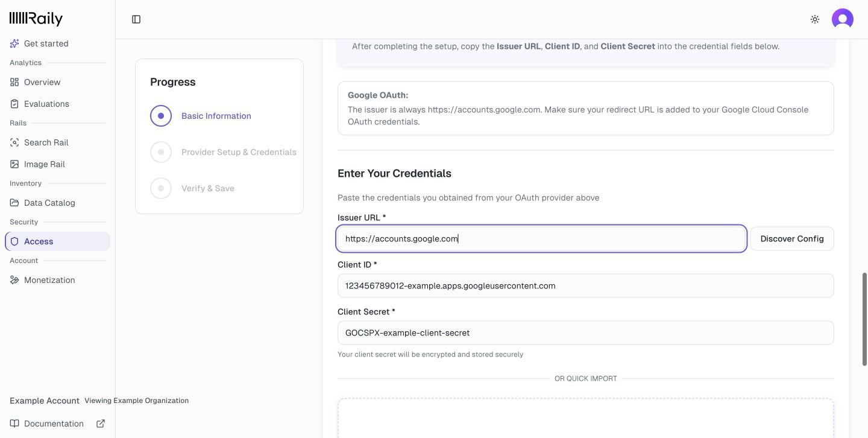Click the Documentation external link icon
This screenshot has height=438, width=868.
click(101, 424)
